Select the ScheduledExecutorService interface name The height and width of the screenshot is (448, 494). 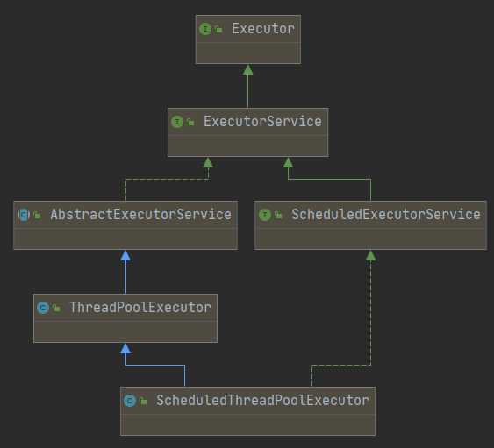[386, 215]
